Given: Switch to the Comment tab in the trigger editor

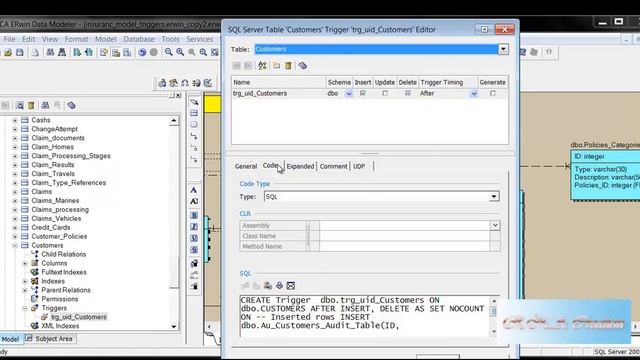Looking at the screenshot, I should point(333,166).
